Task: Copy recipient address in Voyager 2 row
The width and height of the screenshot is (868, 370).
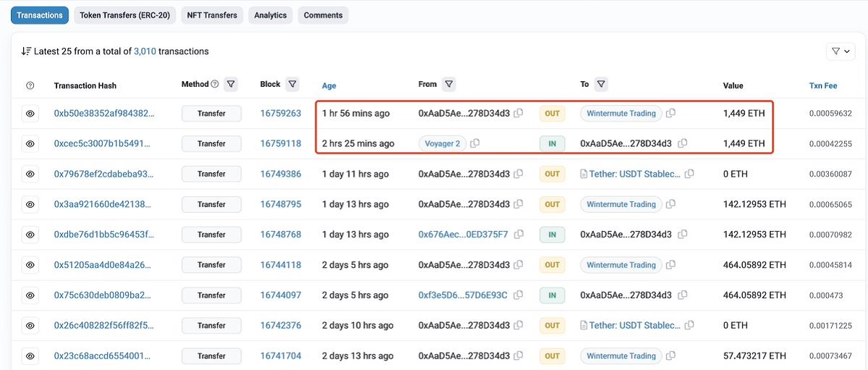Action: pyautogui.click(x=683, y=144)
